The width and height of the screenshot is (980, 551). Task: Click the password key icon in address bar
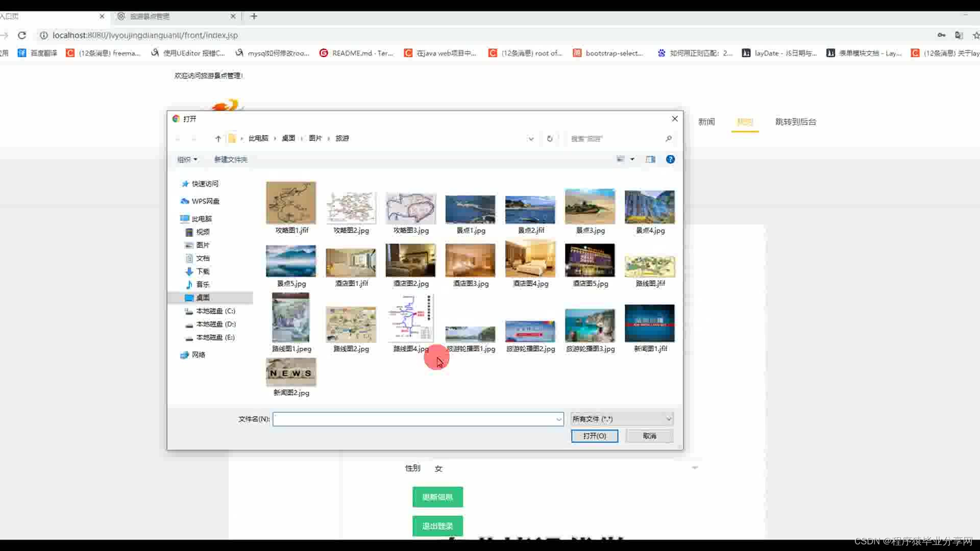tap(941, 35)
